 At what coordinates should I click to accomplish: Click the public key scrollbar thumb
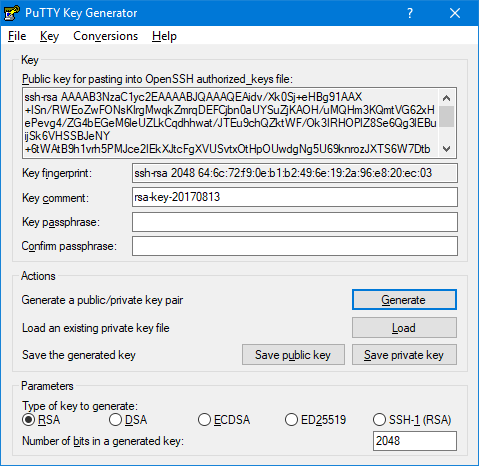[447, 116]
